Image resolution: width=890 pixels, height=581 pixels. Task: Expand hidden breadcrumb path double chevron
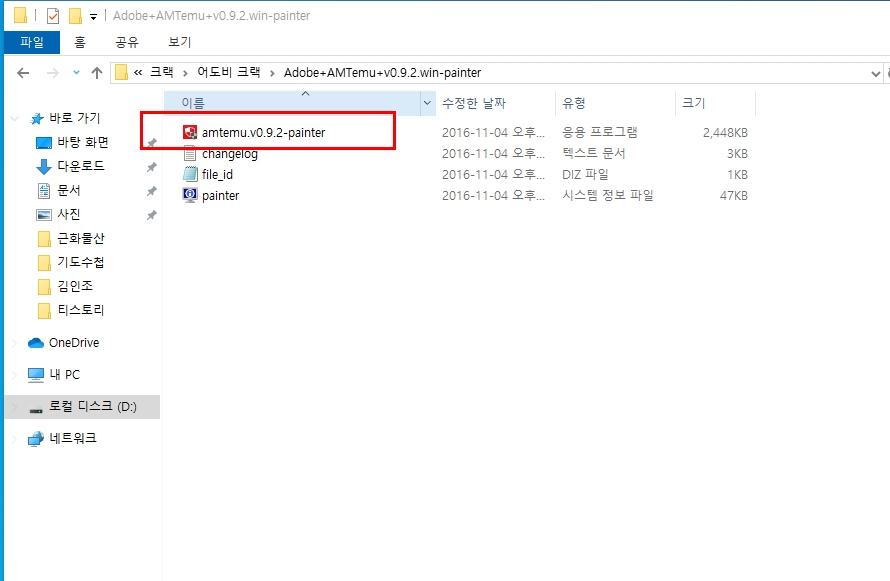pyautogui.click(x=138, y=73)
